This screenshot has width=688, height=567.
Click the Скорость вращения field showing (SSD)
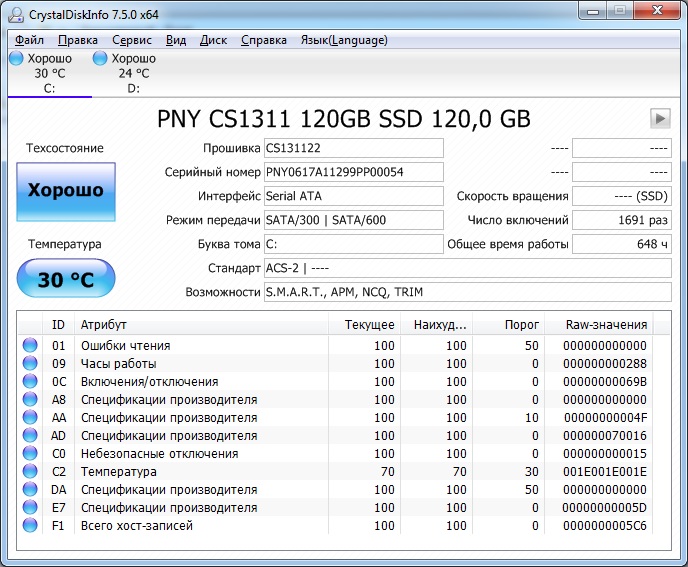point(622,196)
